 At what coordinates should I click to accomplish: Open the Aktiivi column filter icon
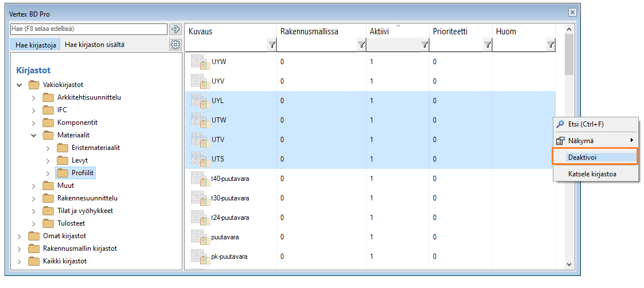424,45
